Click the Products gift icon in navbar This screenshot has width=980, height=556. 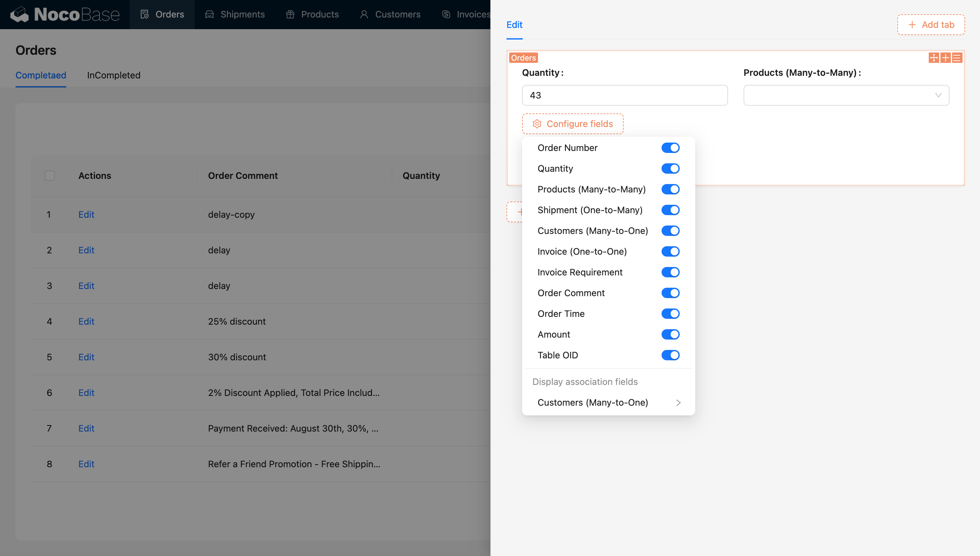point(290,15)
